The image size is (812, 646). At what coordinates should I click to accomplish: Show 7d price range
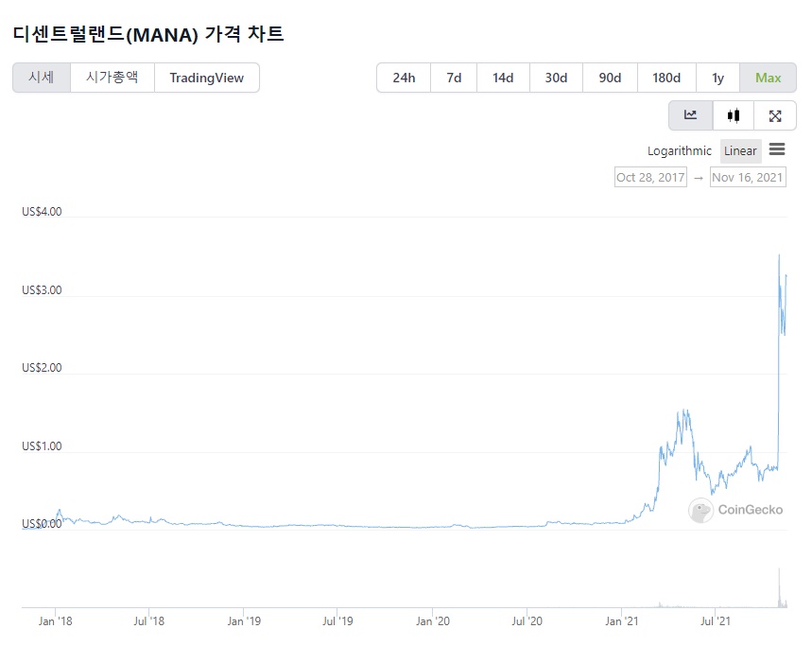point(454,78)
